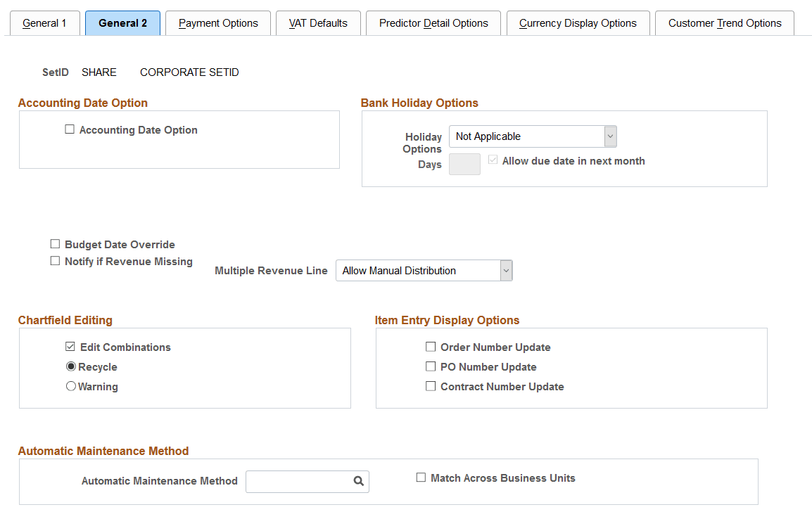Check Notify if Revenue Missing
Screen dimensions: 812x519
pos(55,260)
